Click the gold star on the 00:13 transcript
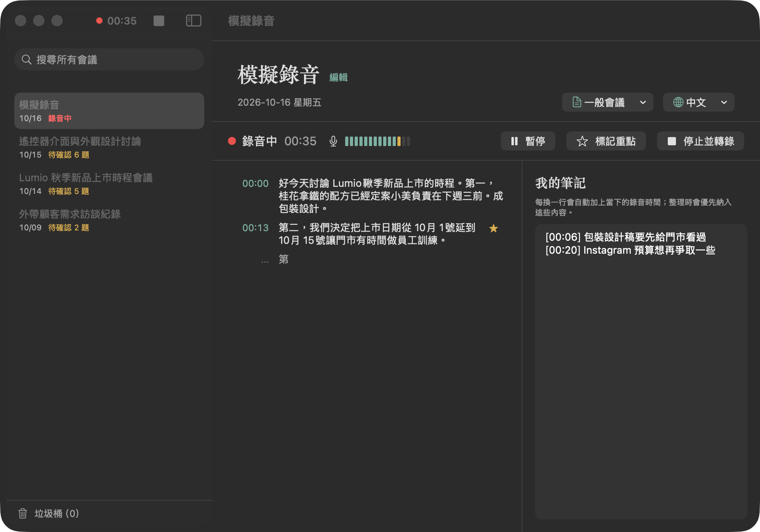Viewport: 760px width, 532px height. [493, 228]
